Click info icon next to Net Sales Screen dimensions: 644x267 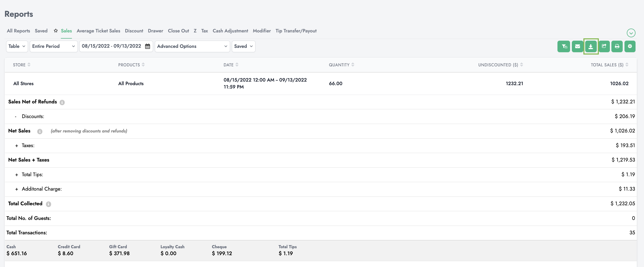coord(40,131)
